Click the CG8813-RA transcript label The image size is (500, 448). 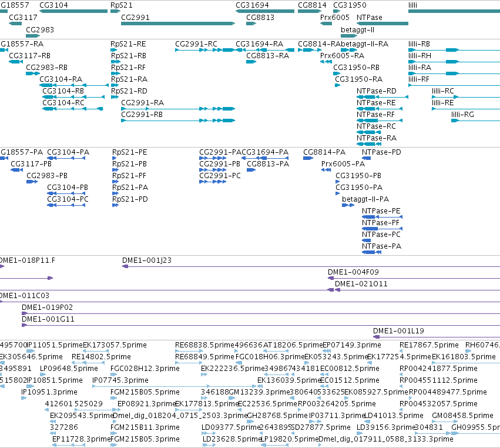tap(267, 56)
